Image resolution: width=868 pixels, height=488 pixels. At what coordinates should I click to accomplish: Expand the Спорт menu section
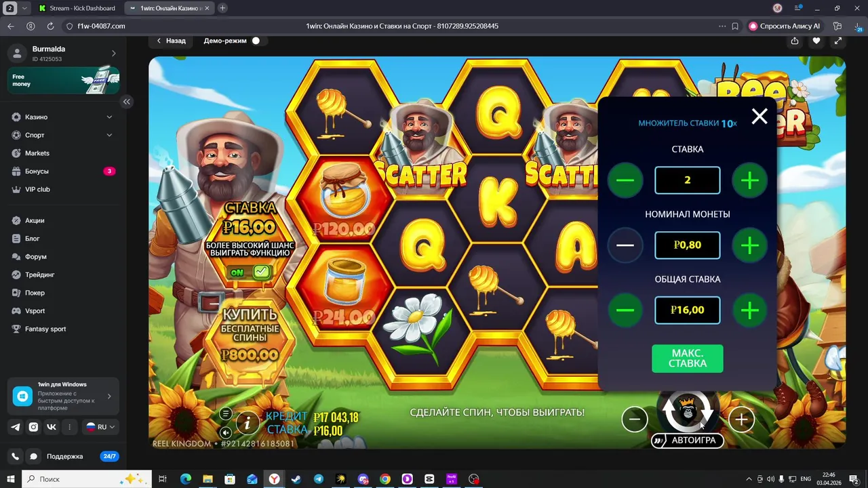(x=63, y=135)
